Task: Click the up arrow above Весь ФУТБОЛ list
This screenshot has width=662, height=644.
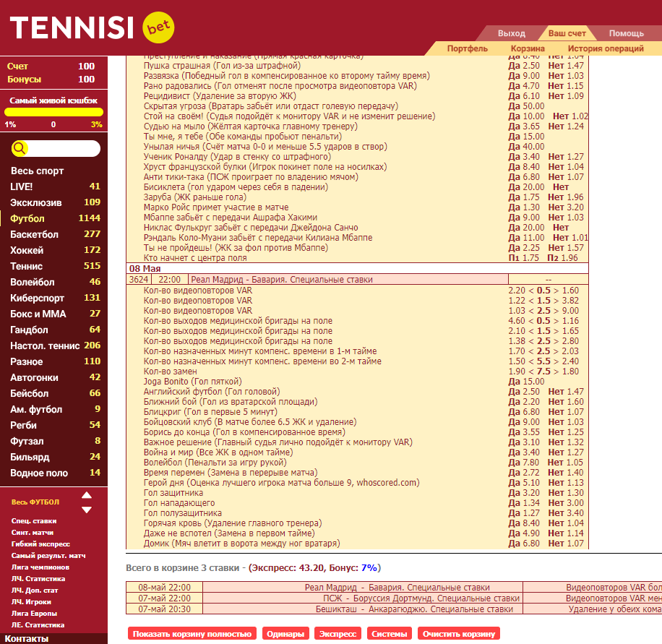Action: [87, 495]
